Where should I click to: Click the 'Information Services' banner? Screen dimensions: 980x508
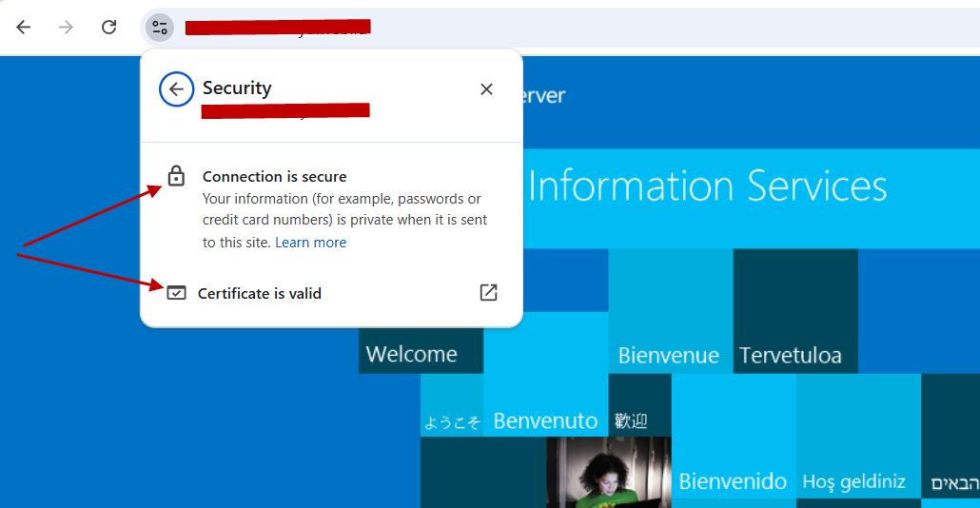coord(752,199)
